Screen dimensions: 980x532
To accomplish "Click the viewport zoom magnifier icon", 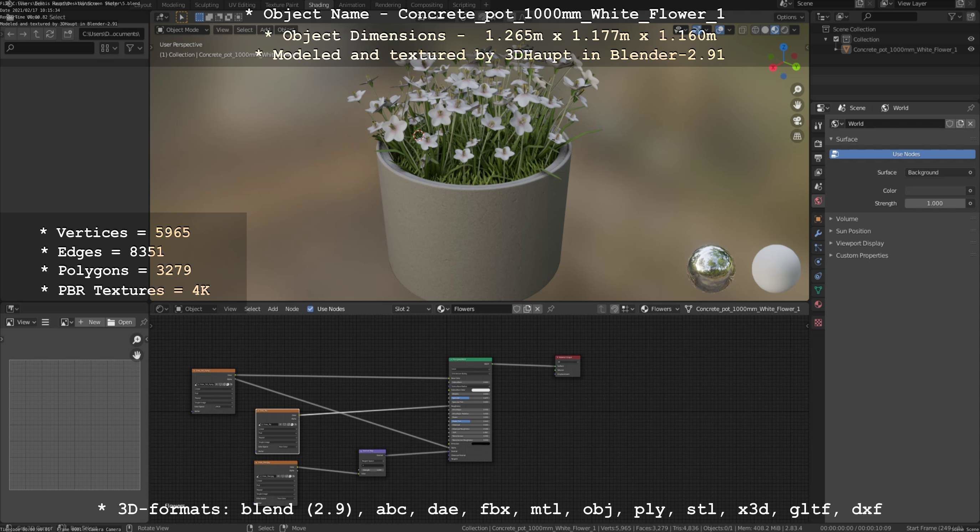I will (x=797, y=89).
